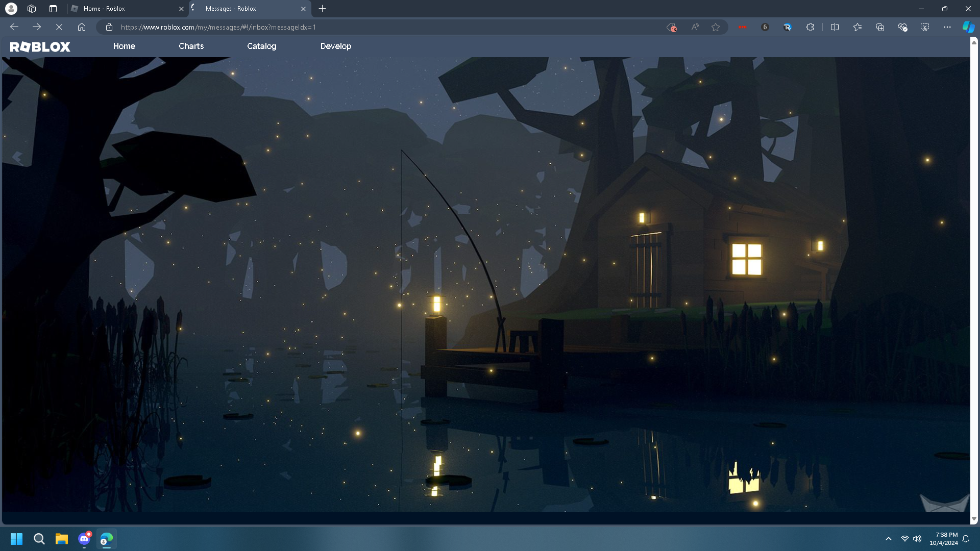Viewport: 980px width, 551px height.
Task: Open the Windows Start menu
Action: pyautogui.click(x=17, y=539)
